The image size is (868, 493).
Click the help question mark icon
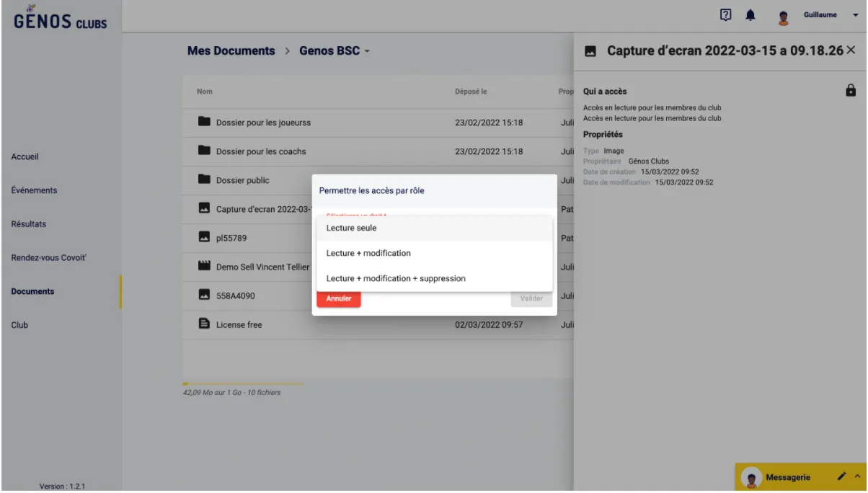726,15
